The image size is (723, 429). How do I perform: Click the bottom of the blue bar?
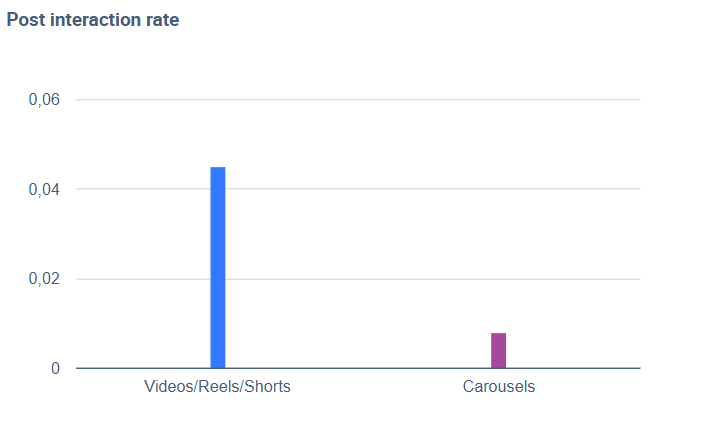(x=217, y=365)
